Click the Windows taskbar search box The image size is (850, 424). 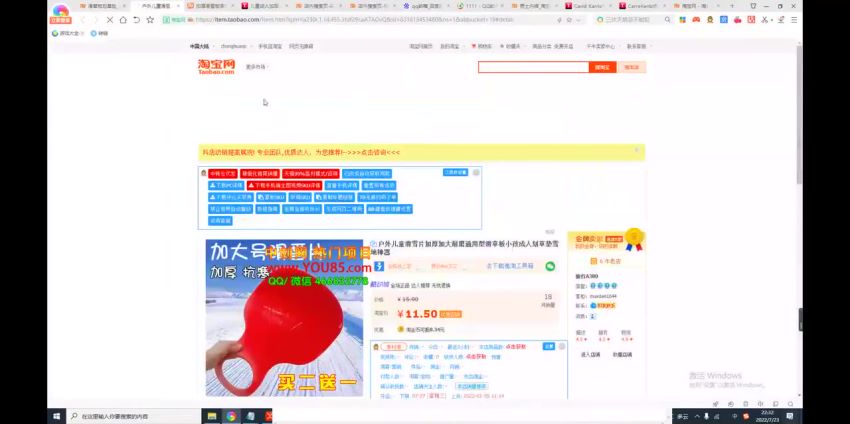133,416
